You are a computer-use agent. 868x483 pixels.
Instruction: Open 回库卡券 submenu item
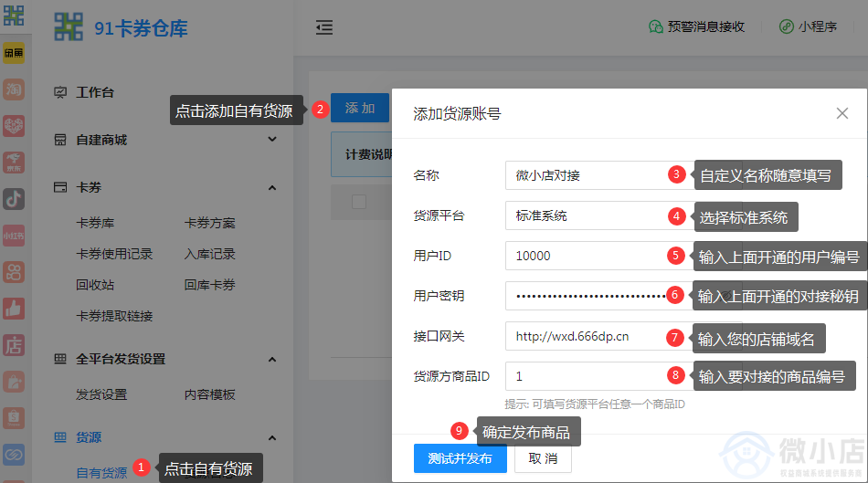[210, 285]
